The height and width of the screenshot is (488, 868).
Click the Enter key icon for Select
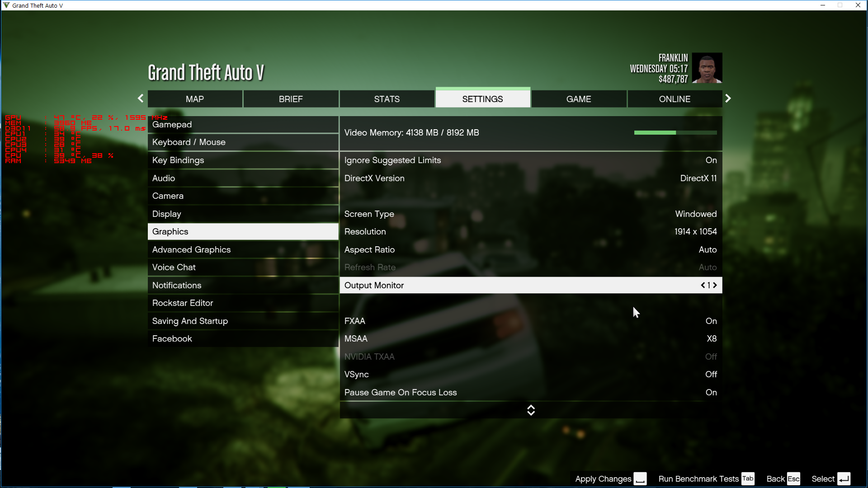pyautogui.click(x=844, y=479)
